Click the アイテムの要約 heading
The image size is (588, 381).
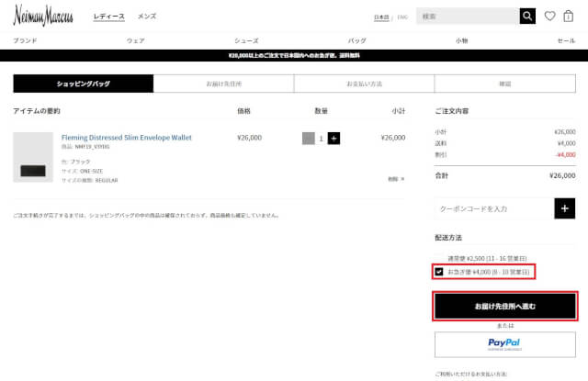37,111
